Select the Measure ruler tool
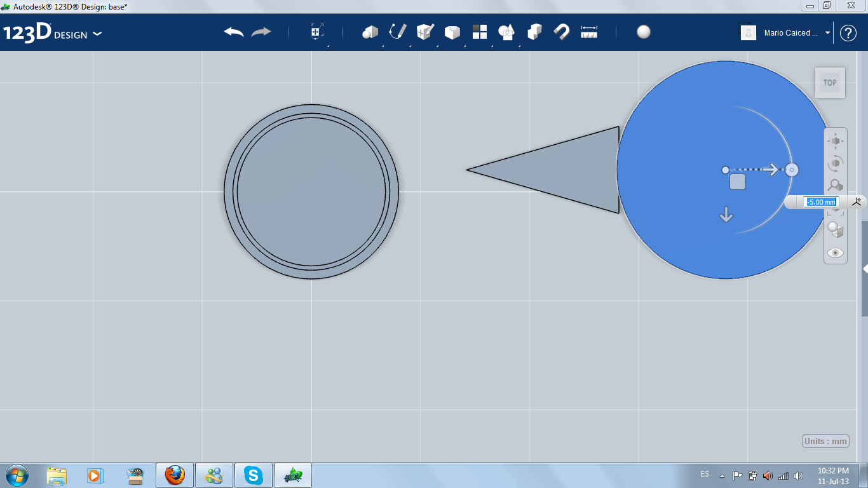The height and width of the screenshot is (488, 868). [x=589, y=32]
